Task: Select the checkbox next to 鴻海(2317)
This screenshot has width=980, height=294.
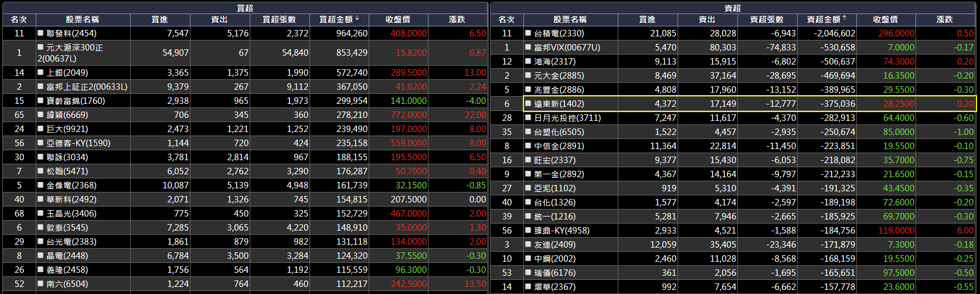Action: pyautogui.click(x=528, y=62)
